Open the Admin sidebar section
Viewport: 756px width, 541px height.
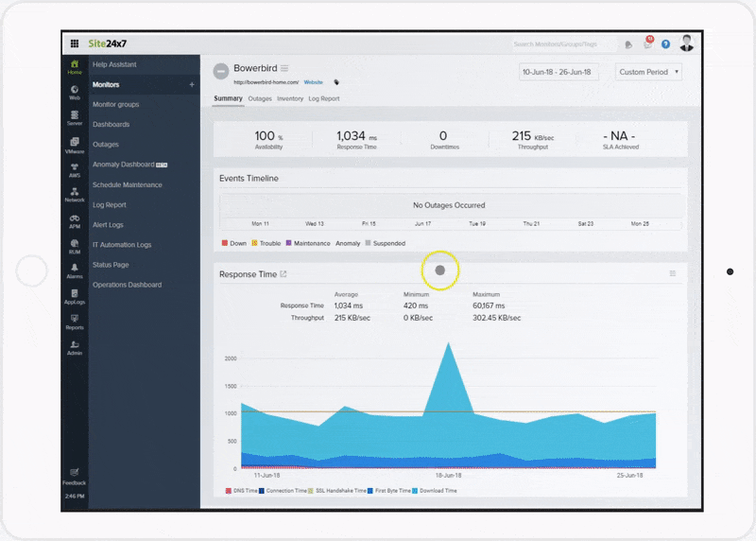coord(75,348)
